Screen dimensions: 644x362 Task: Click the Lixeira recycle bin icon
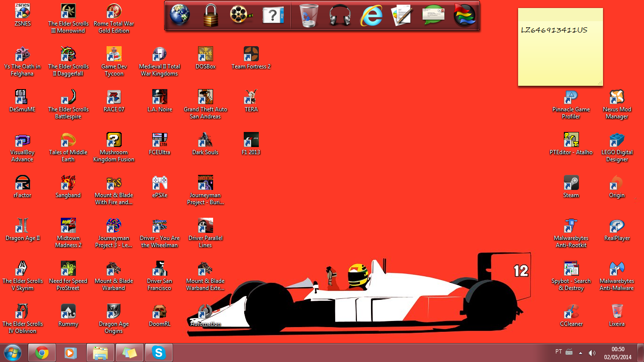click(x=617, y=311)
